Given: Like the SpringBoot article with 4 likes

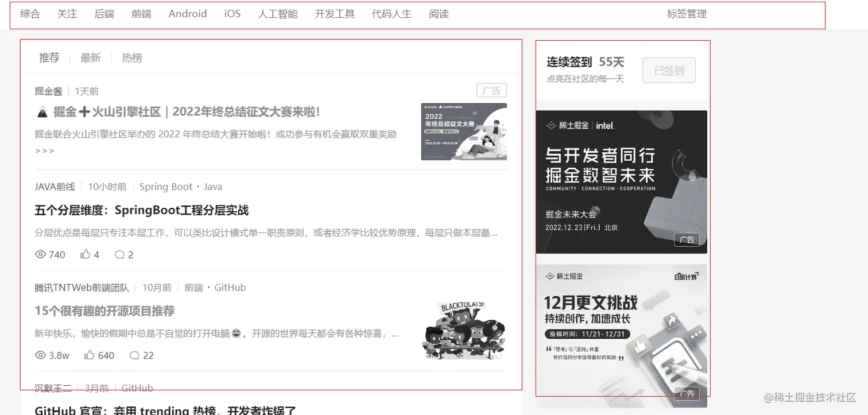Looking at the screenshot, I should pos(86,254).
